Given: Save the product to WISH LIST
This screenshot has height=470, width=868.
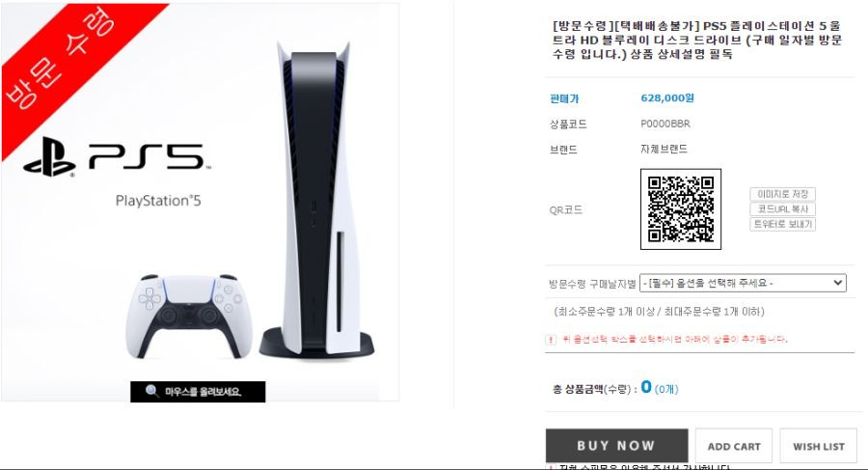Looking at the screenshot, I should [818, 446].
